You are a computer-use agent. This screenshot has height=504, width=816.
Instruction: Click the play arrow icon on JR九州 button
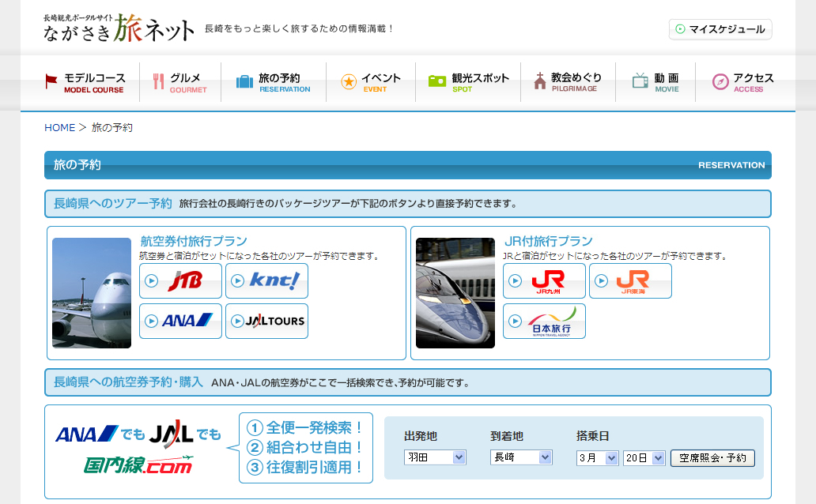click(x=516, y=281)
